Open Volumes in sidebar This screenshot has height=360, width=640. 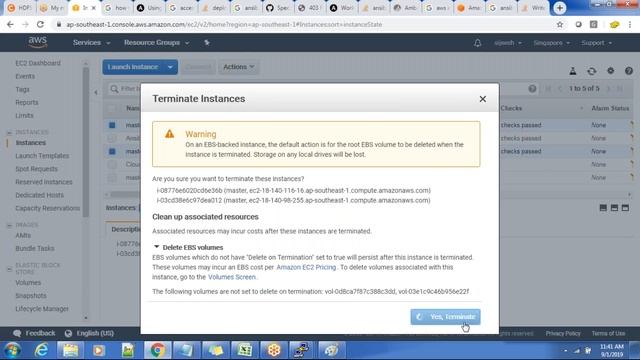pyautogui.click(x=28, y=282)
